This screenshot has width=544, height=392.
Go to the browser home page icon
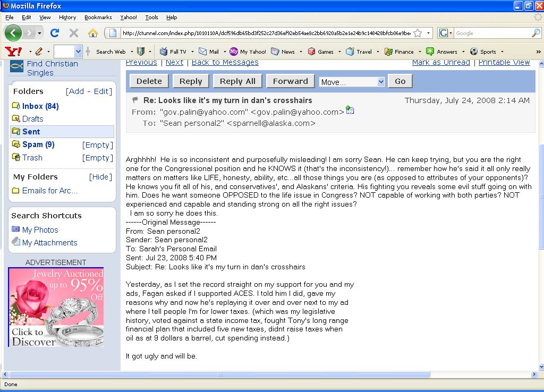click(x=93, y=33)
